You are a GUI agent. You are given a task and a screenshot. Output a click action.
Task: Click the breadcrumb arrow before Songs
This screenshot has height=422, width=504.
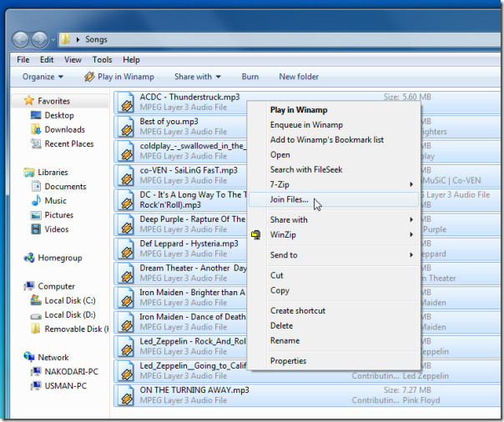[78, 39]
